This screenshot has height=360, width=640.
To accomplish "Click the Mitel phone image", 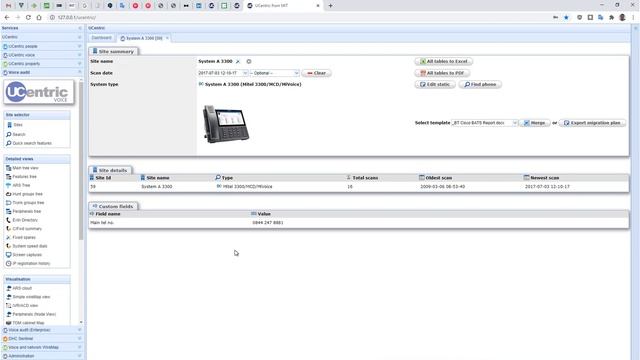I will tap(226, 124).
